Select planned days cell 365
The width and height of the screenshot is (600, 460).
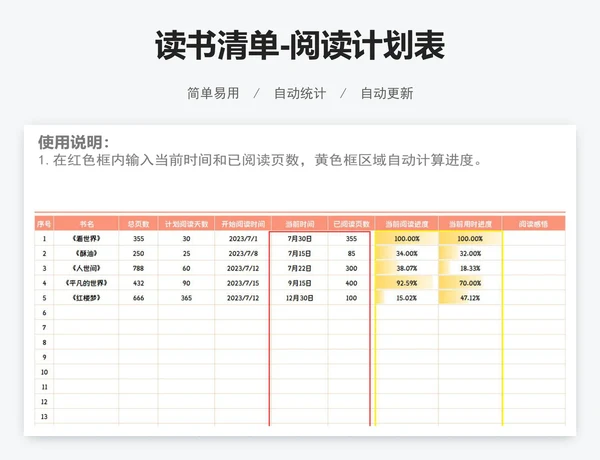(186, 298)
